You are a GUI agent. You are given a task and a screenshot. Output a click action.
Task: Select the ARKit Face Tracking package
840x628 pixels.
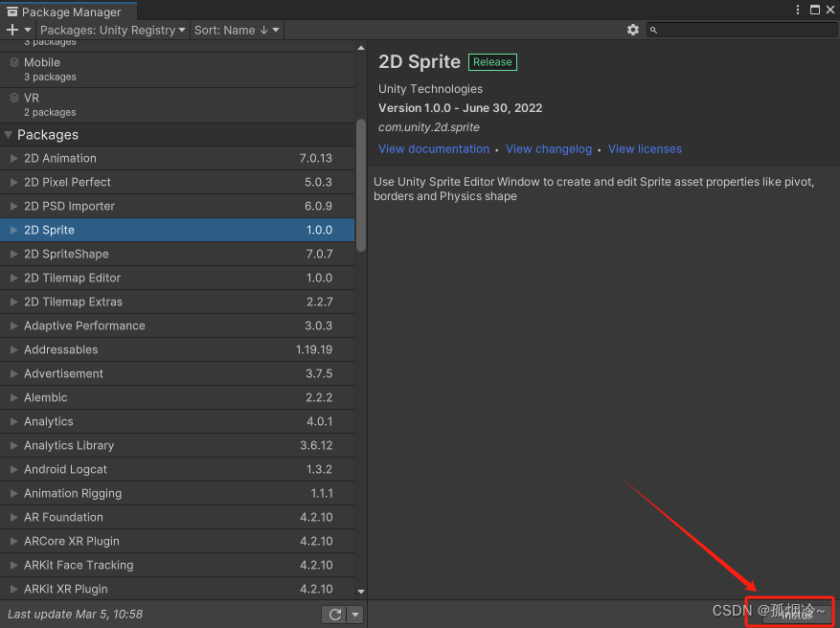click(177, 565)
